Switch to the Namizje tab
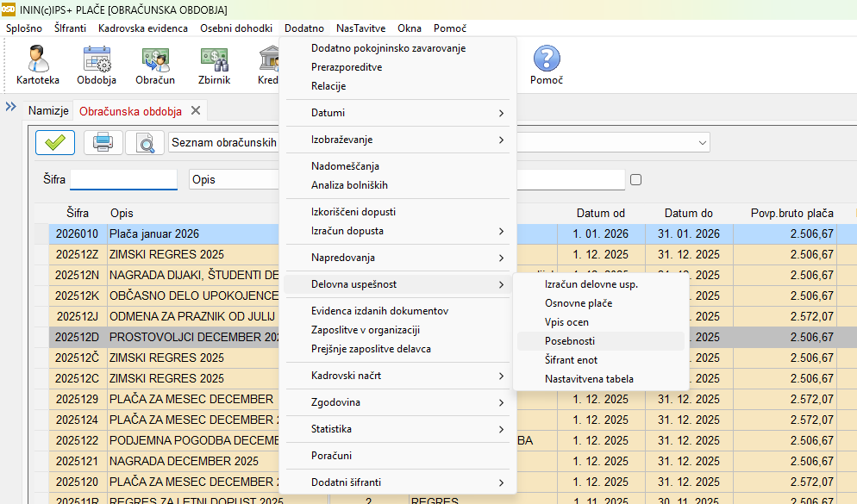The height and width of the screenshot is (504, 857). (x=48, y=111)
